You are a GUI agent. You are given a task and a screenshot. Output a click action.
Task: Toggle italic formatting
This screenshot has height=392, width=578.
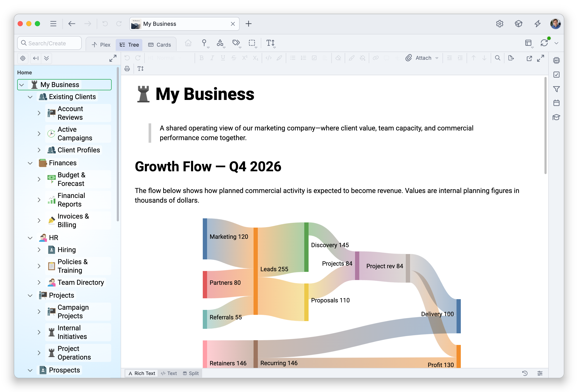[x=212, y=58]
